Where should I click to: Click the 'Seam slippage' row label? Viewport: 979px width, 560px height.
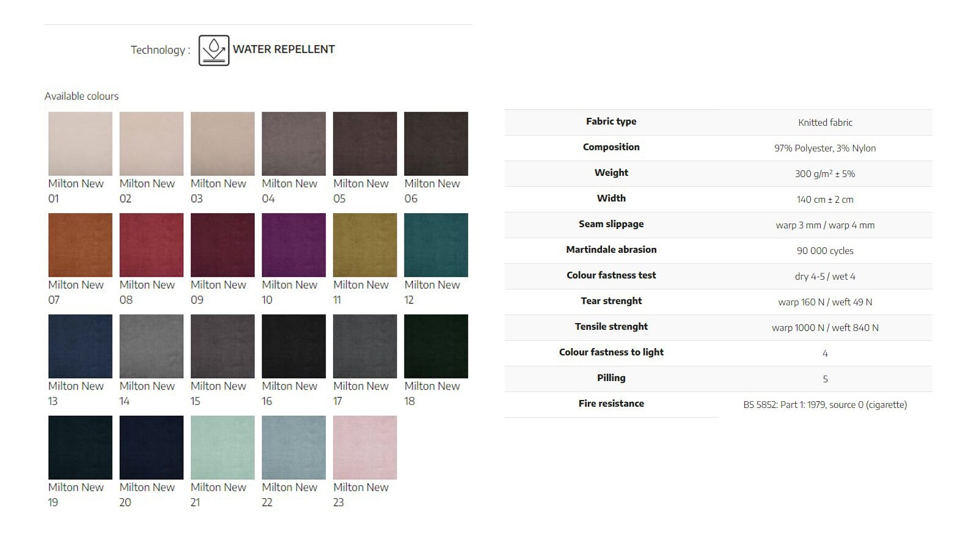(x=611, y=224)
